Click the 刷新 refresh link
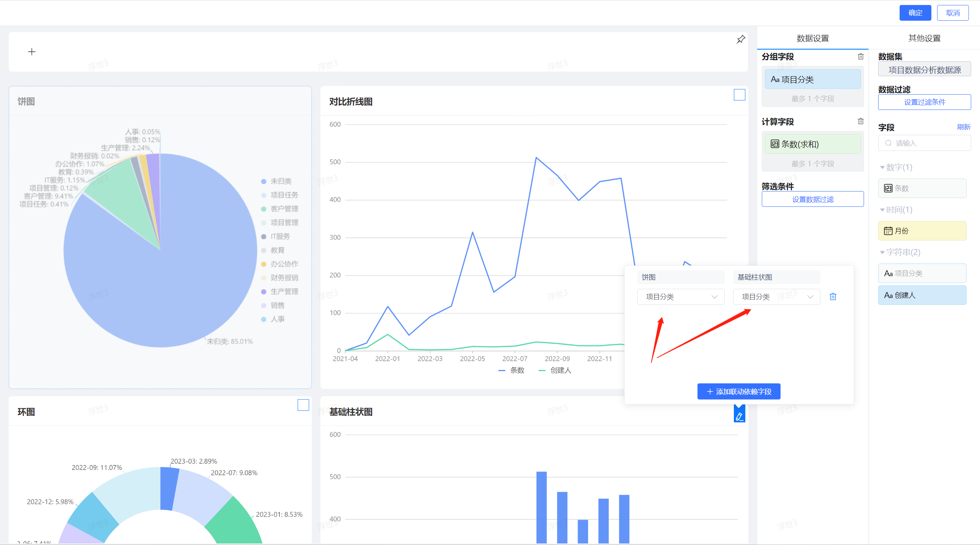Image resolution: width=980 pixels, height=545 pixels. click(x=964, y=127)
